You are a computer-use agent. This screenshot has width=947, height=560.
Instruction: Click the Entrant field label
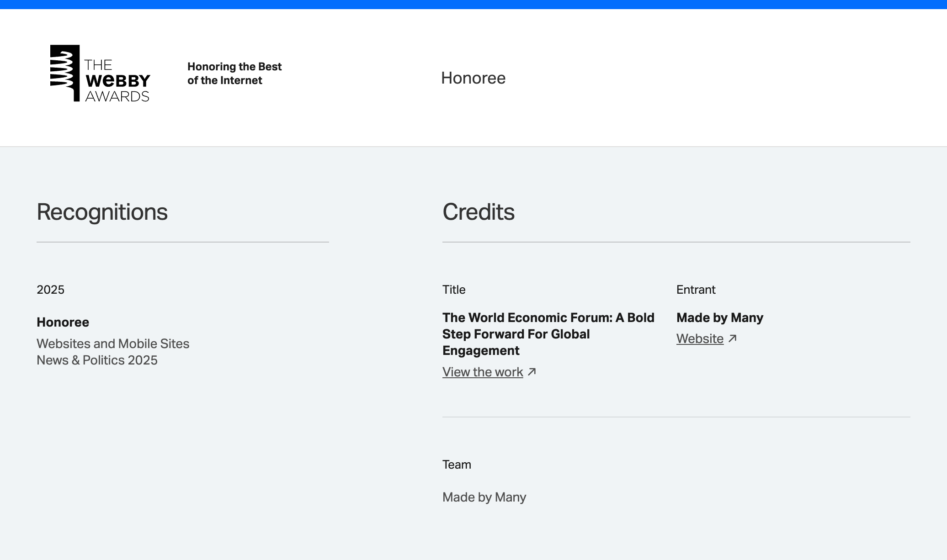[x=696, y=290]
